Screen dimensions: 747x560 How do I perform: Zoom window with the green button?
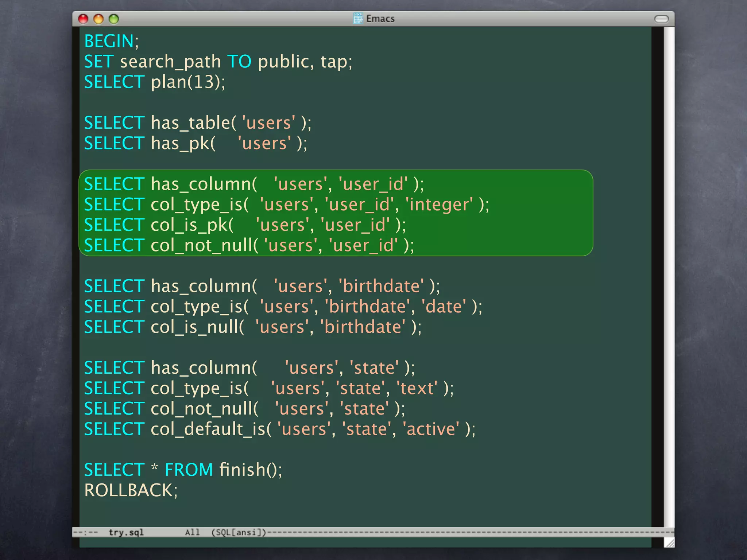pyautogui.click(x=114, y=19)
